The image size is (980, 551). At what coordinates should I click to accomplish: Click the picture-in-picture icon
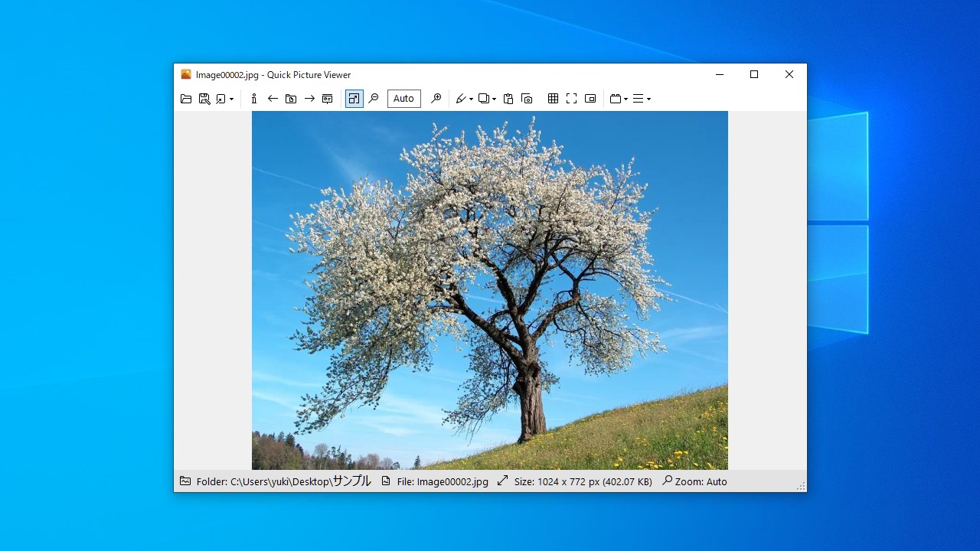[590, 99]
